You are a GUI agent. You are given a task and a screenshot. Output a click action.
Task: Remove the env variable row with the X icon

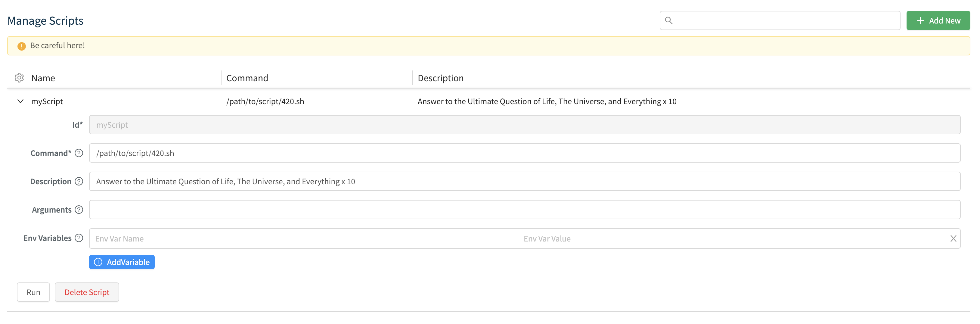pyautogui.click(x=954, y=238)
